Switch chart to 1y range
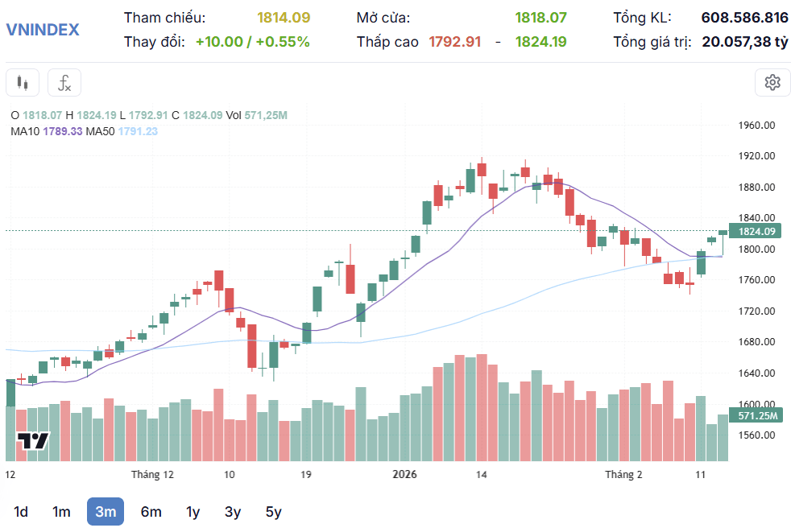Image resolution: width=791 pixels, height=532 pixels. point(193,512)
